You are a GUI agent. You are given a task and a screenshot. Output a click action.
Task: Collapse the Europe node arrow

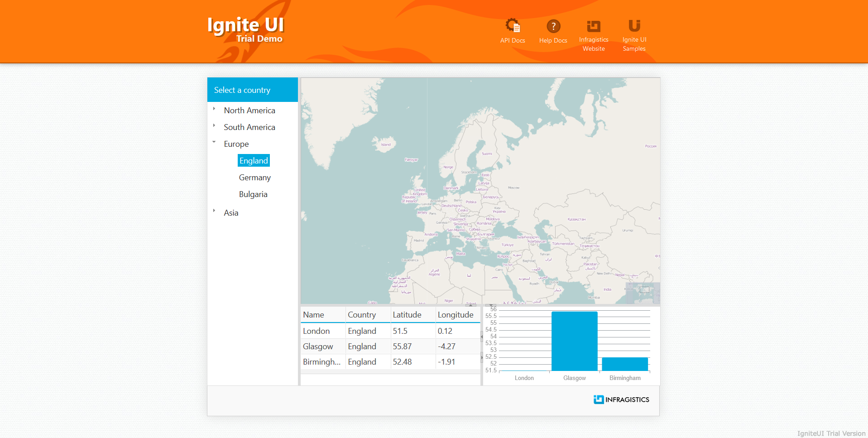[214, 142]
